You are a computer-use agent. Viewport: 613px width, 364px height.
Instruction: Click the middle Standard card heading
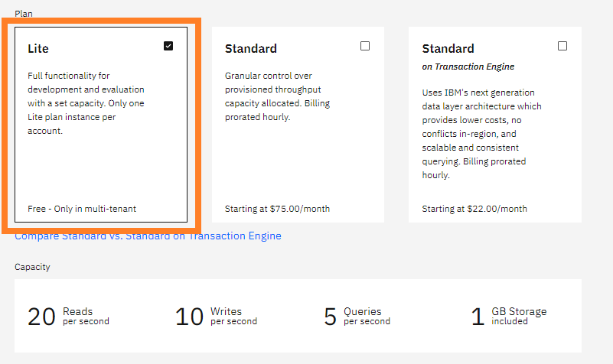251,48
